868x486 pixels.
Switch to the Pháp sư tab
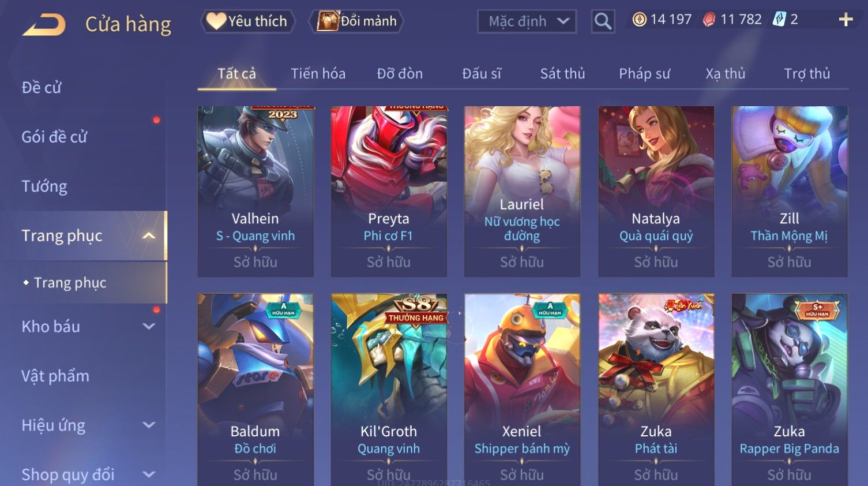tap(644, 74)
